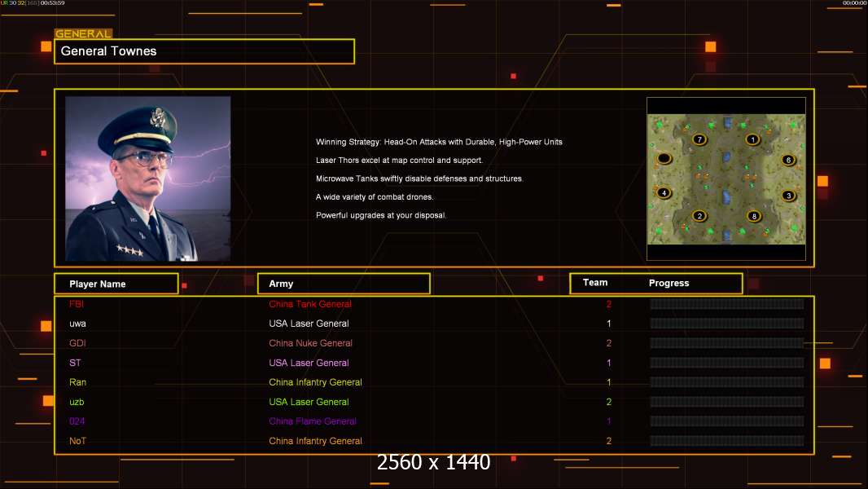
Task: Select player name GDI
Action: tap(77, 343)
